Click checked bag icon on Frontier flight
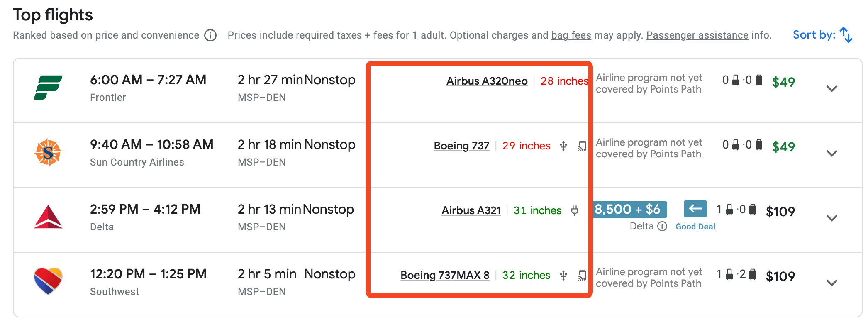Viewport: 868px width, 327px height. 759,80
